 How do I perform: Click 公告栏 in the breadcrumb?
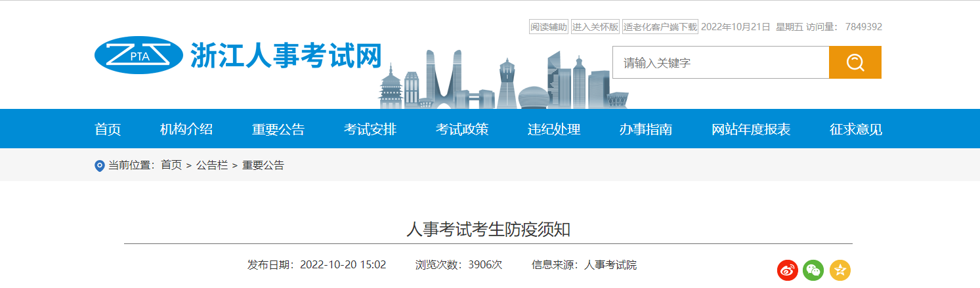click(x=212, y=165)
